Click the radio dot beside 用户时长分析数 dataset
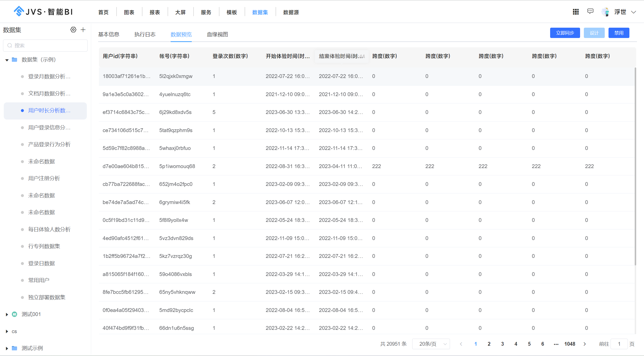Viewport: 644px width, 356px height. (22, 110)
